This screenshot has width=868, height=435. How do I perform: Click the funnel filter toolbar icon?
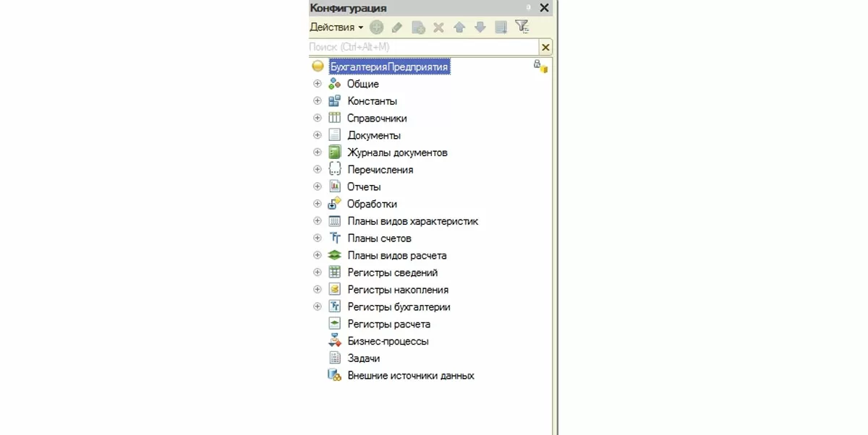[x=522, y=27]
